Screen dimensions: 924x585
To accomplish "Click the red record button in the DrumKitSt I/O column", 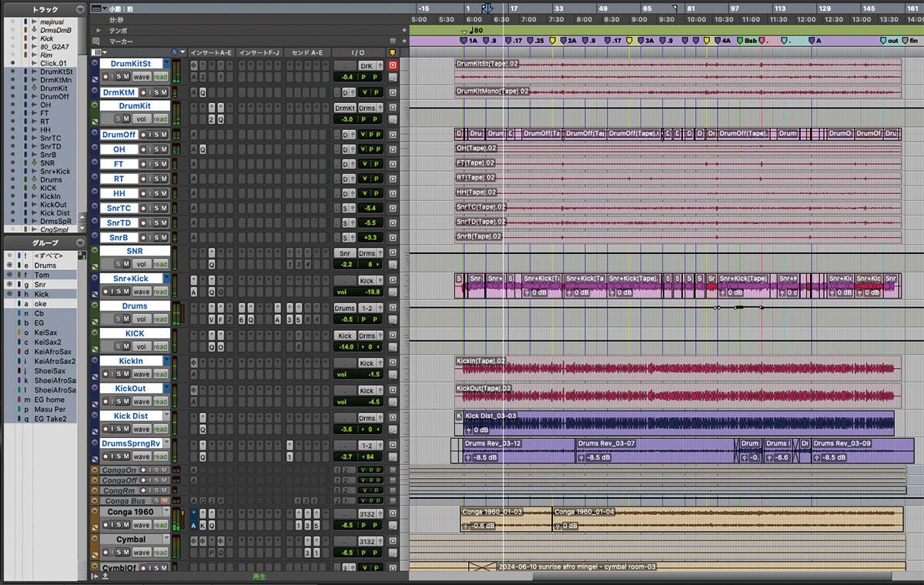I will click(393, 65).
